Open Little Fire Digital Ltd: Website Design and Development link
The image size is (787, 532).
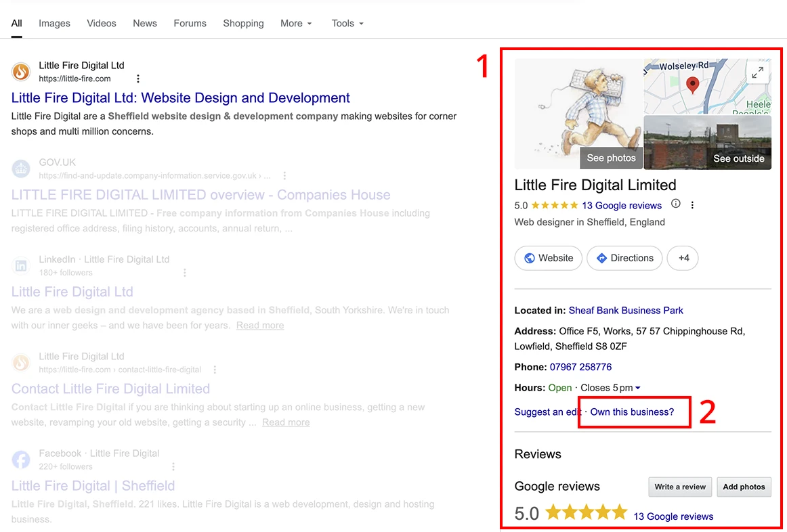(181, 97)
